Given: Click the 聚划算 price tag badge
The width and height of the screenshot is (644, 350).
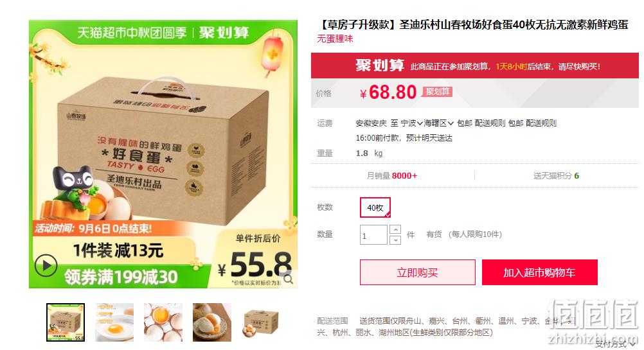Looking at the screenshot, I should (x=438, y=91).
